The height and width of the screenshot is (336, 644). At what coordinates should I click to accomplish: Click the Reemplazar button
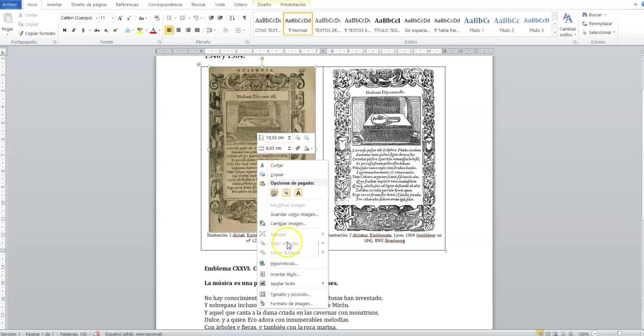click(597, 24)
